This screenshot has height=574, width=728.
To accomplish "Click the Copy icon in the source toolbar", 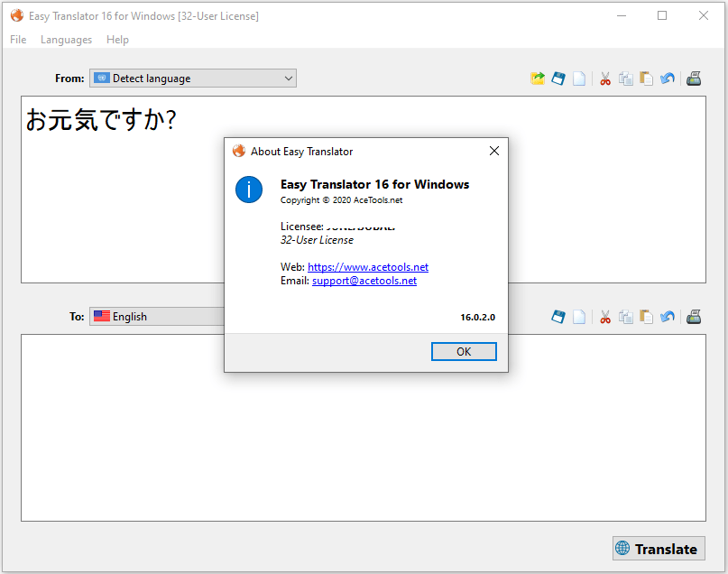I will pos(626,79).
